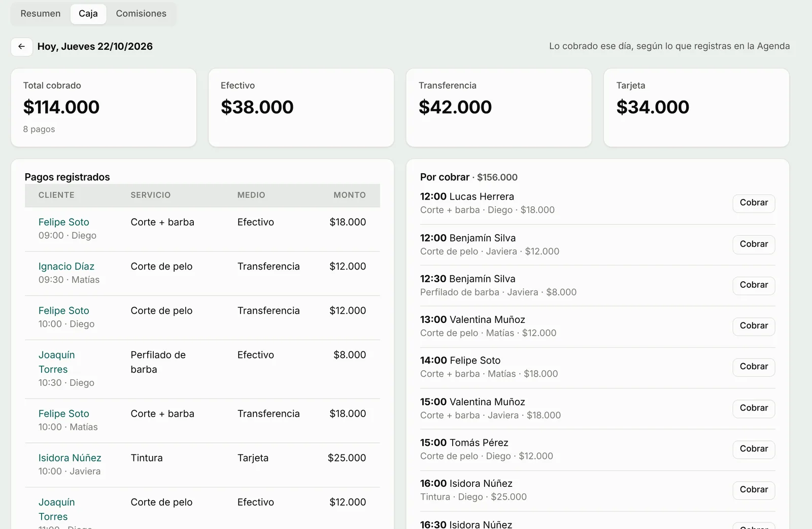Open client Felipe Soto at 09:00 Diego
Viewport: 812px width, 529px height.
[64, 222]
